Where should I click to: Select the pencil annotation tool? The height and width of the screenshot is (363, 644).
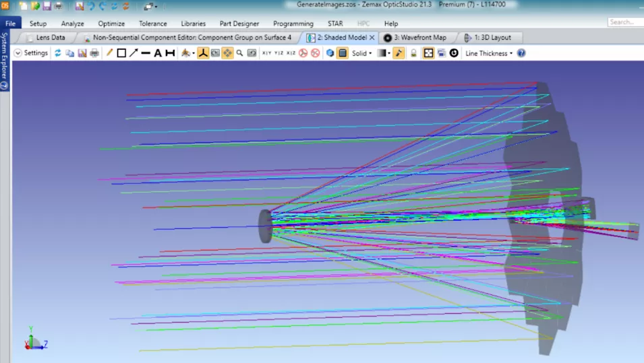tap(109, 53)
